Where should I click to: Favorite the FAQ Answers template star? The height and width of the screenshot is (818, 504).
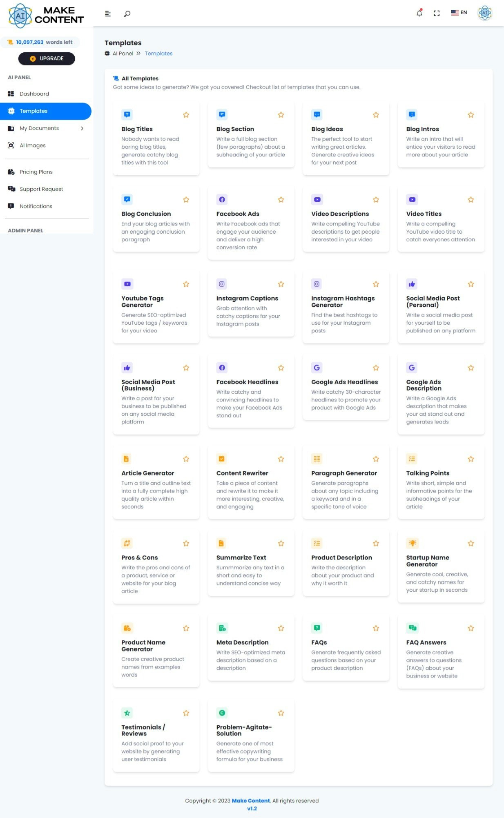pyautogui.click(x=471, y=629)
